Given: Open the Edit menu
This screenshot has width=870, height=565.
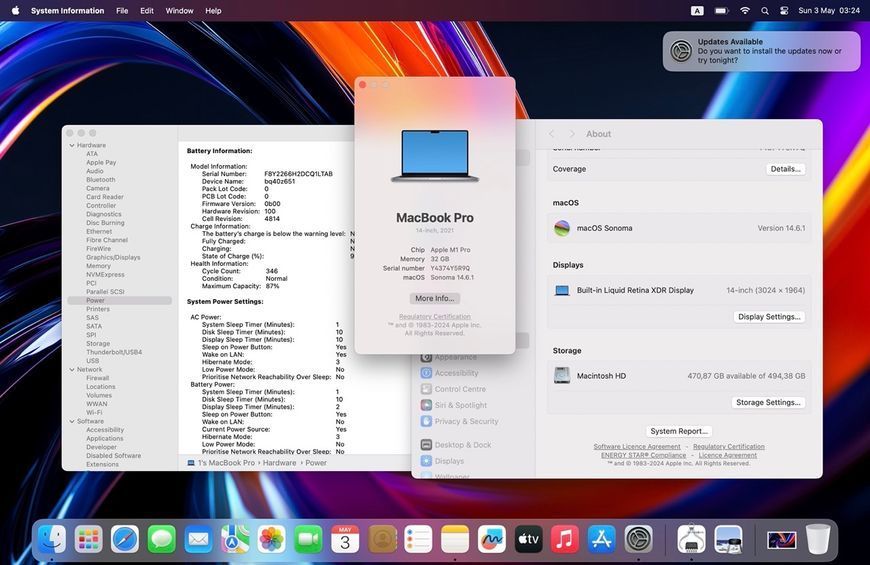Looking at the screenshot, I should (x=147, y=11).
